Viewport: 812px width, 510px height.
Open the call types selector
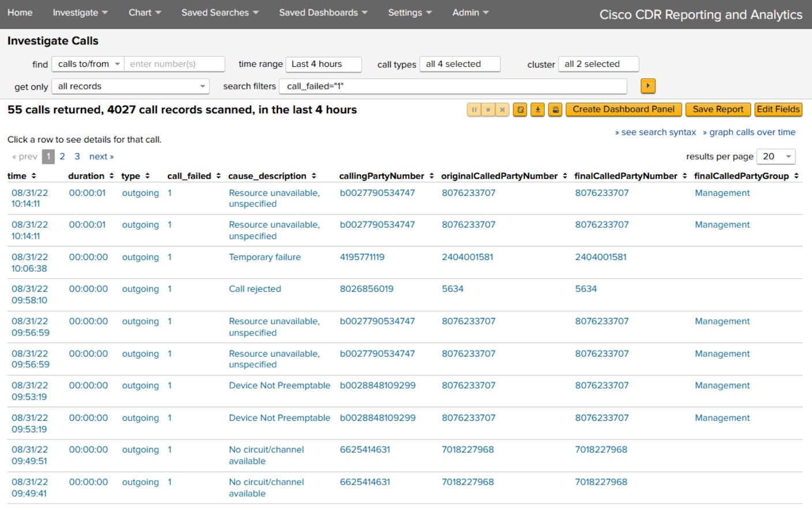(460, 64)
